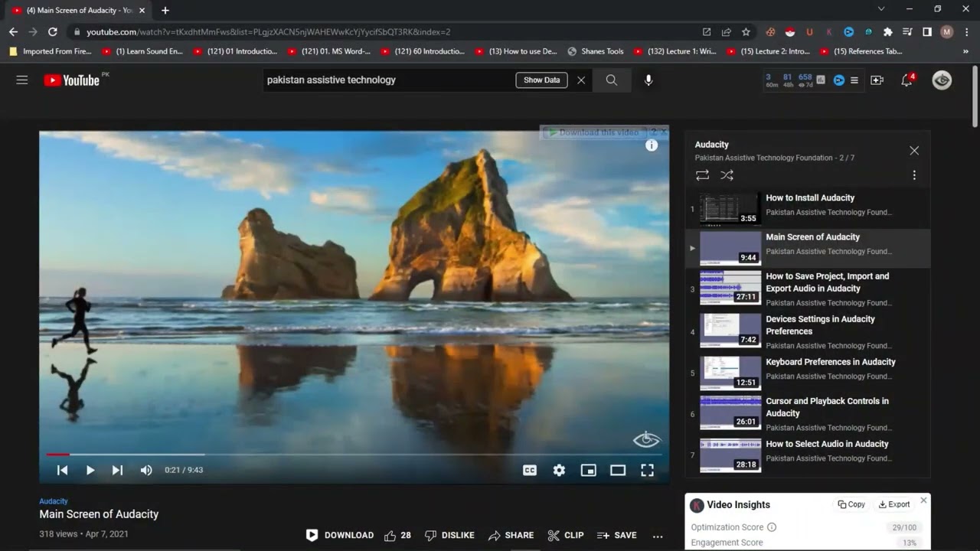The width and height of the screenshot is (980, 551).
Task: Switch to miniplayer mode
Action: [x=588, y=470]
